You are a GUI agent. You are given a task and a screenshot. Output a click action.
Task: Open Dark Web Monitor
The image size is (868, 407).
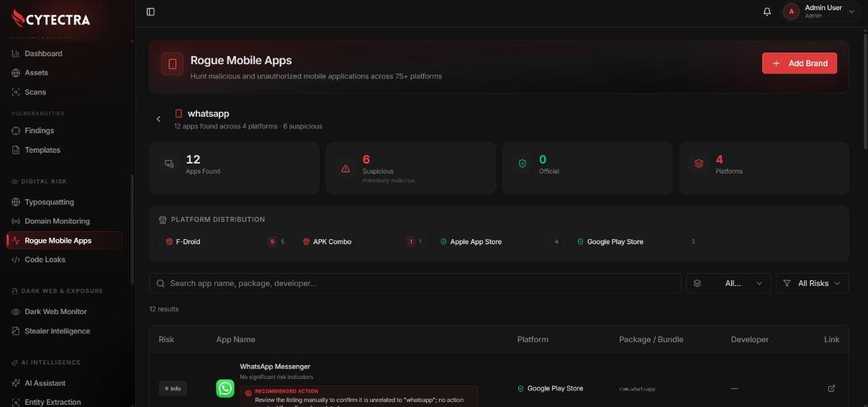click(x=55, y=312)
